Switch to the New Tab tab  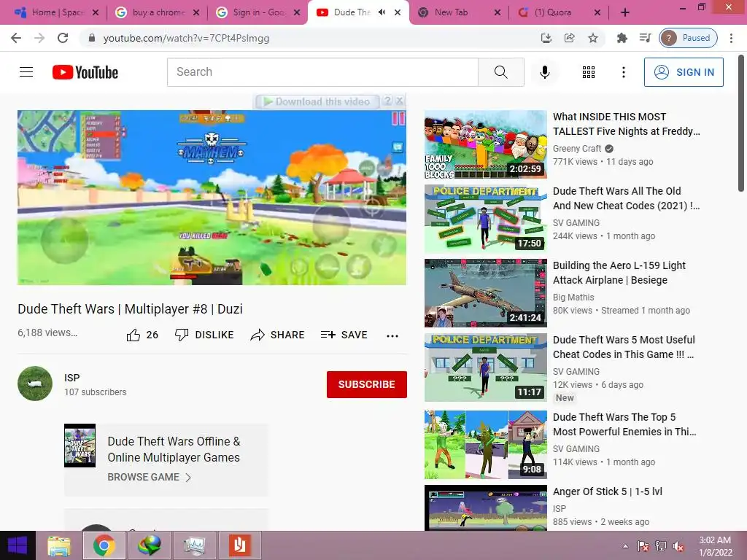pos(458,12)
